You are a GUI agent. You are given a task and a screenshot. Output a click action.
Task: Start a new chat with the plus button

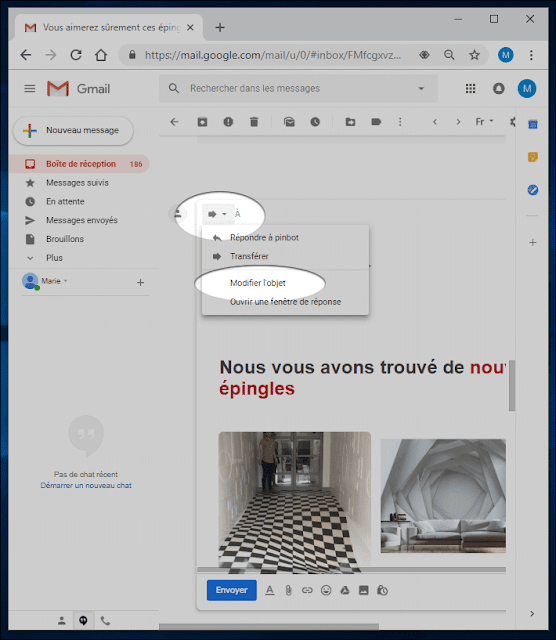click(x=140, y=282)
